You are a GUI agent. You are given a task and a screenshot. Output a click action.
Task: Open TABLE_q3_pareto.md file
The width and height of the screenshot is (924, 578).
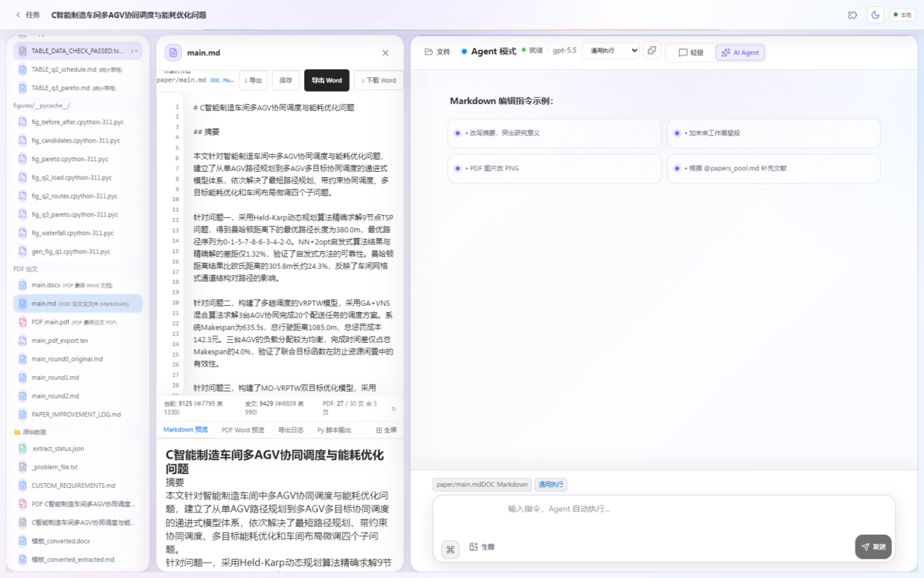point(77,88)
